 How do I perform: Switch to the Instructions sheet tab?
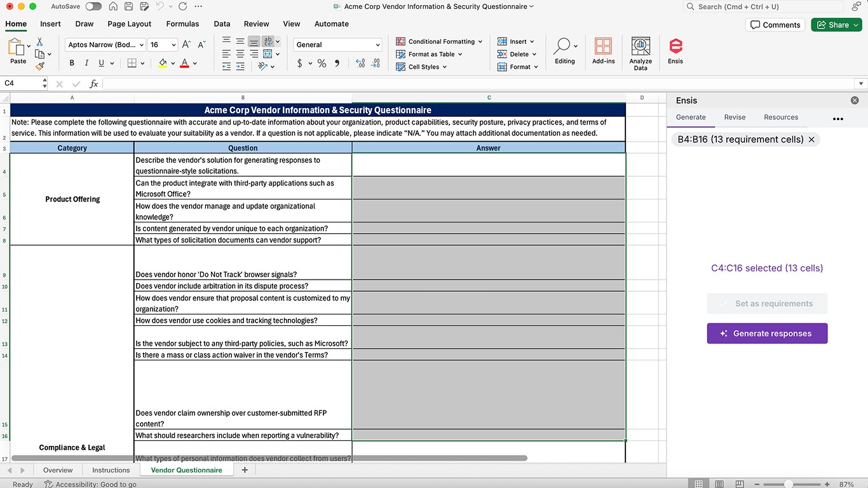(111, 470)
